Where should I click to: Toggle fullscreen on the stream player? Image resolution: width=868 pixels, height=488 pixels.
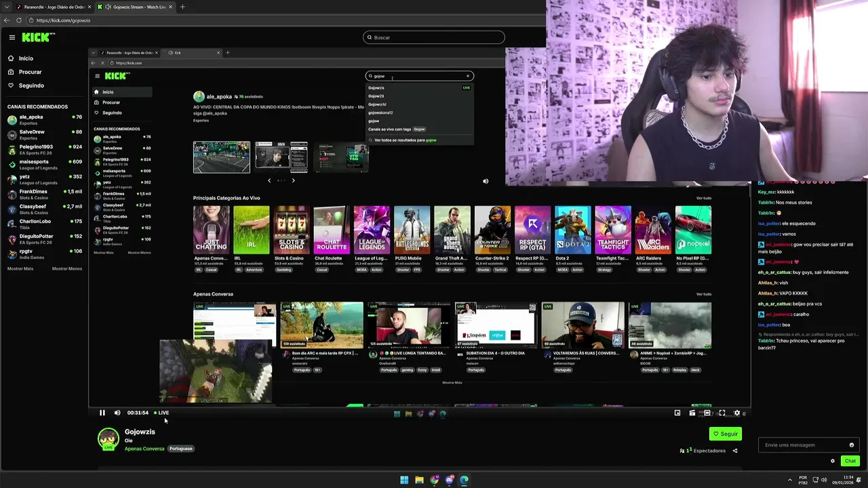click(722, 413)
